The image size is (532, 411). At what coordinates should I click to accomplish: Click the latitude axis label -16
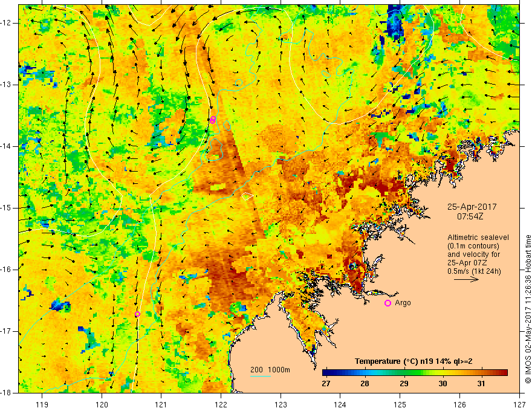(x=6, y=270)
